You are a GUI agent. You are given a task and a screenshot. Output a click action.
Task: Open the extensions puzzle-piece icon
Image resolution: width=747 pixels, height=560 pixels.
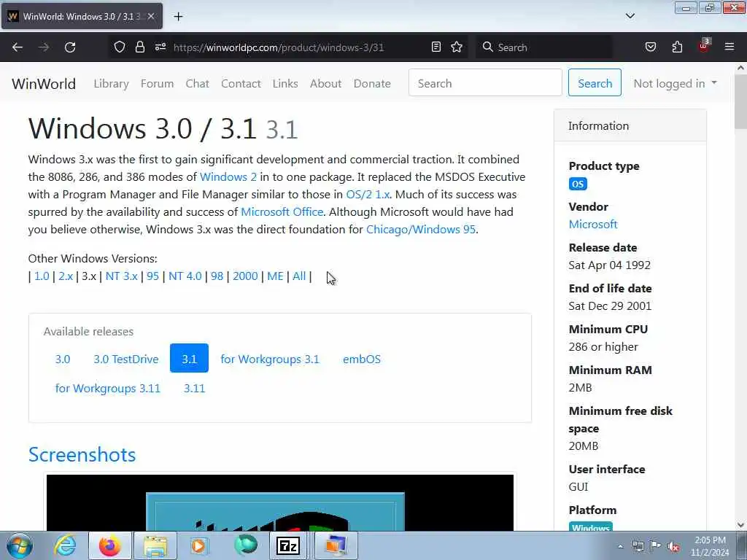pyautogui.click(x=677, y=47)
